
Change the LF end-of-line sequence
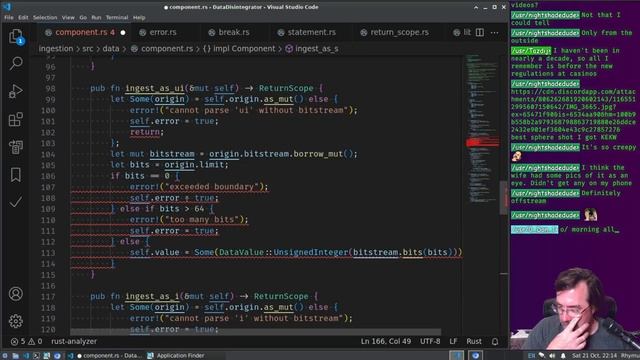(x=453, y=341)
